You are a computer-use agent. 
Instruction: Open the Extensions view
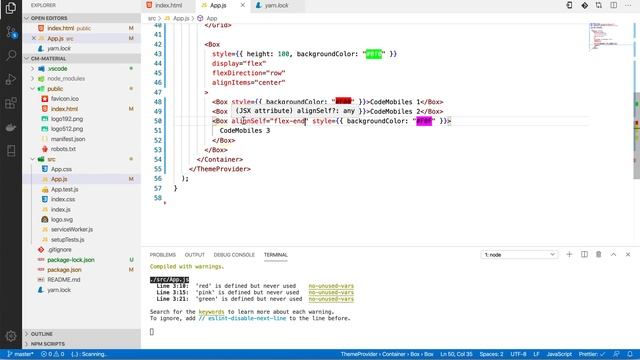[x=11, y=103]
